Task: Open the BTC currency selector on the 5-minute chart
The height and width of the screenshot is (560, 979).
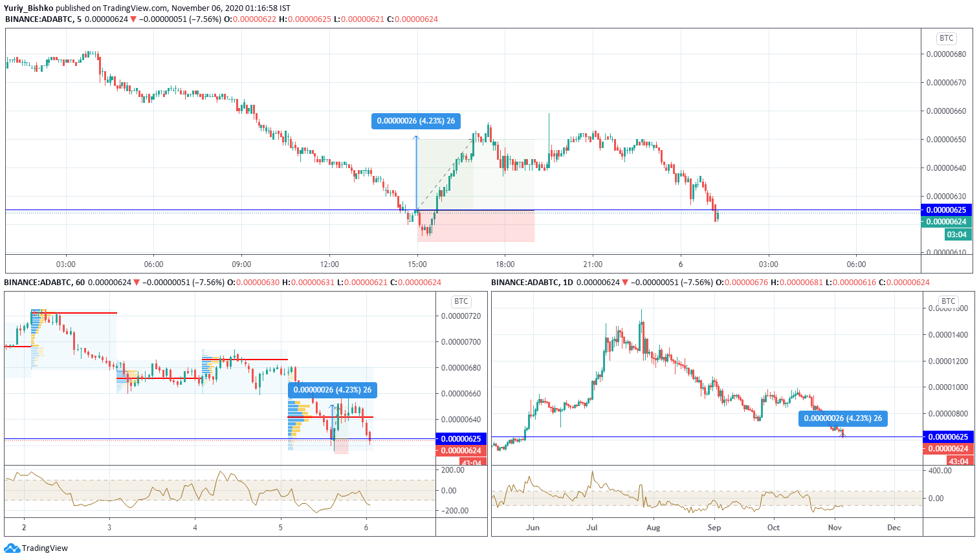Action: (947, 38)
